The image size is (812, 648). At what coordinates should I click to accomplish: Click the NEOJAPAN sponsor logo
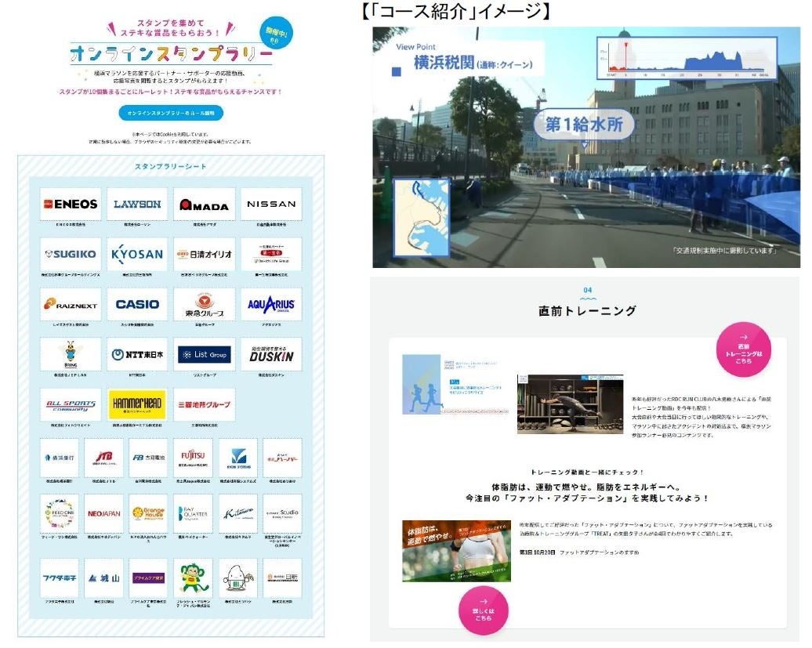click(104, 513)
